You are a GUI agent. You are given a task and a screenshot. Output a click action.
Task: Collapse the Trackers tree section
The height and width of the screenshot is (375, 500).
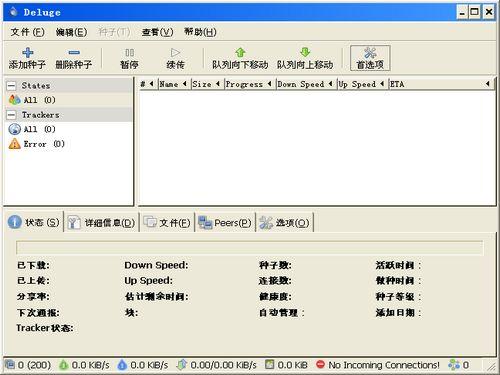(11, 115)
